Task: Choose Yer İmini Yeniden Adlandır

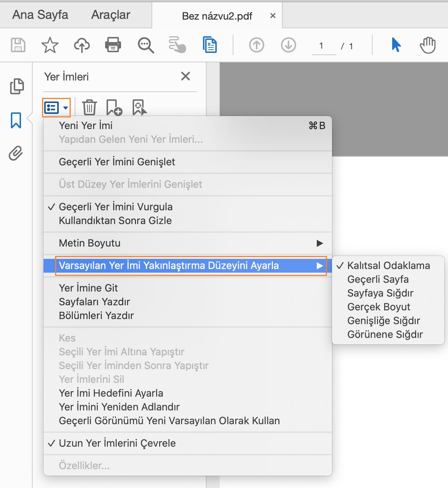Action: [x=188, y=407]
